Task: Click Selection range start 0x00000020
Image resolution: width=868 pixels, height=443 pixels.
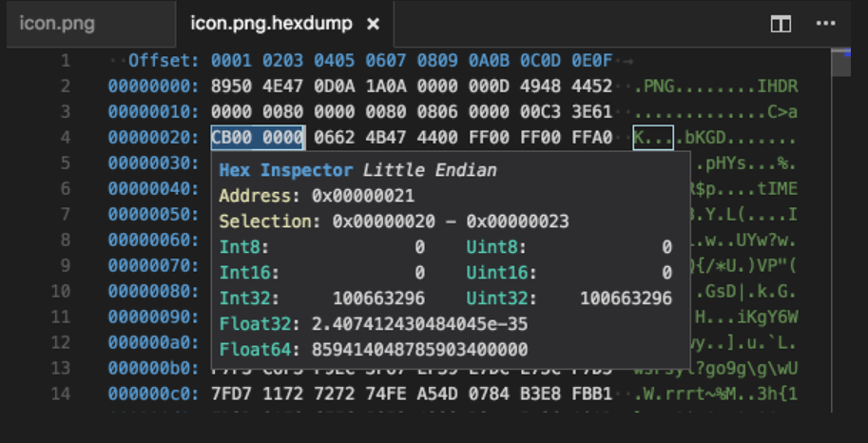Action: [384, 221]
